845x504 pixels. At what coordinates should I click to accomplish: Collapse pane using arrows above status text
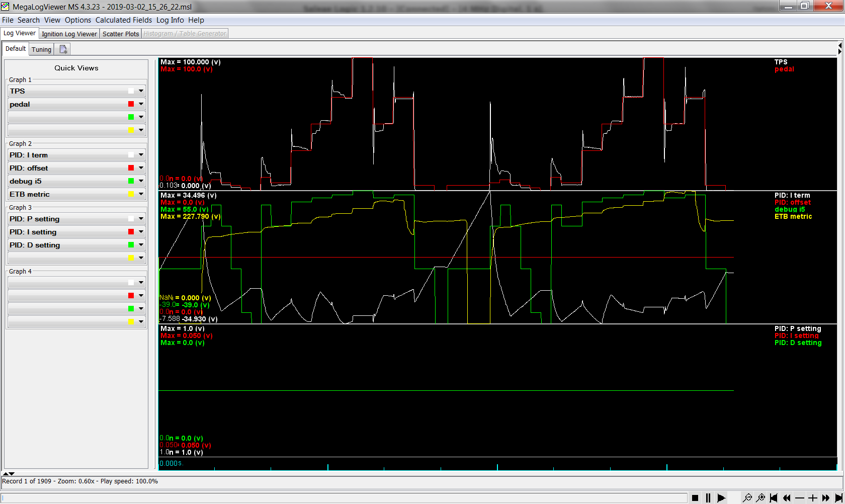pos(9,474)
